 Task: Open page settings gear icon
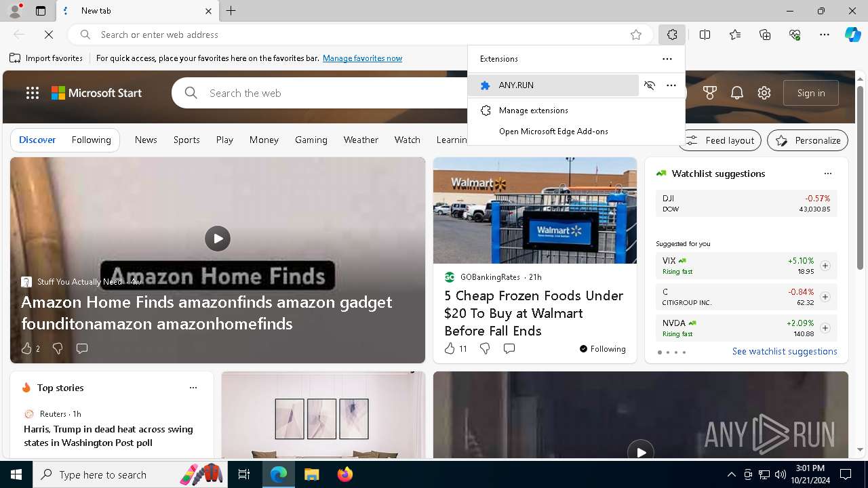[764, 93]
